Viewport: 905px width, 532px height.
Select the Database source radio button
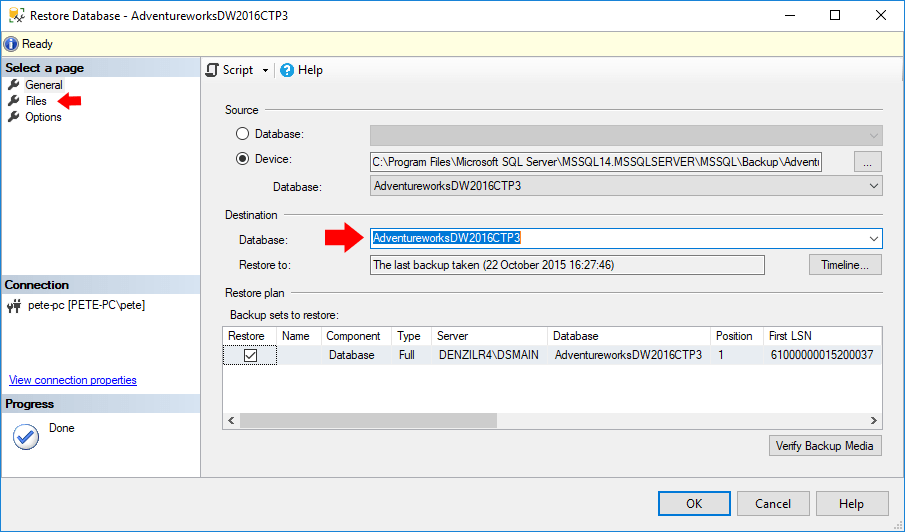click(x=242, y=134)
